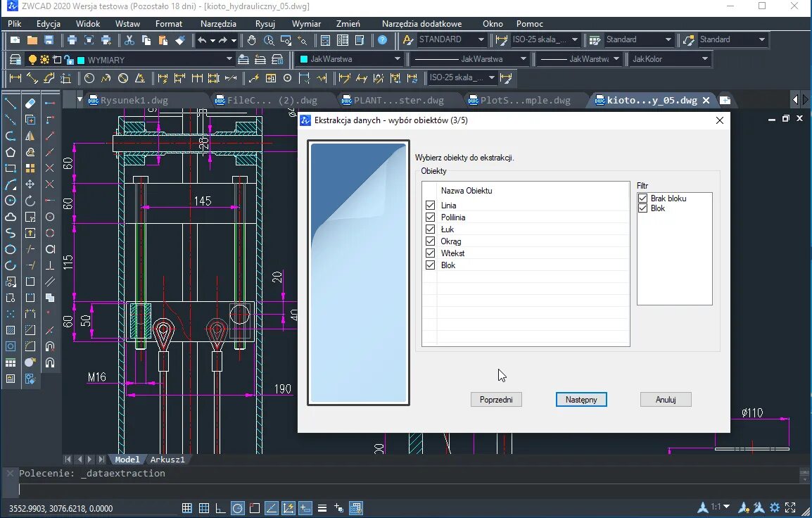Image resolution: width=812 pixels, height=518 pixels.
Task: Open Help via question mark icon
Action: coord(382,40)
